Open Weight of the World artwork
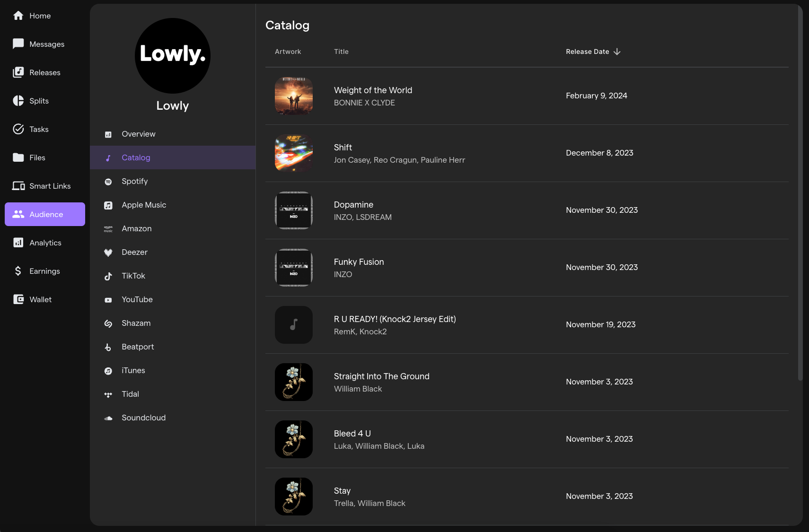The width and height of the screenshot is (809, 532). [294, 96]
